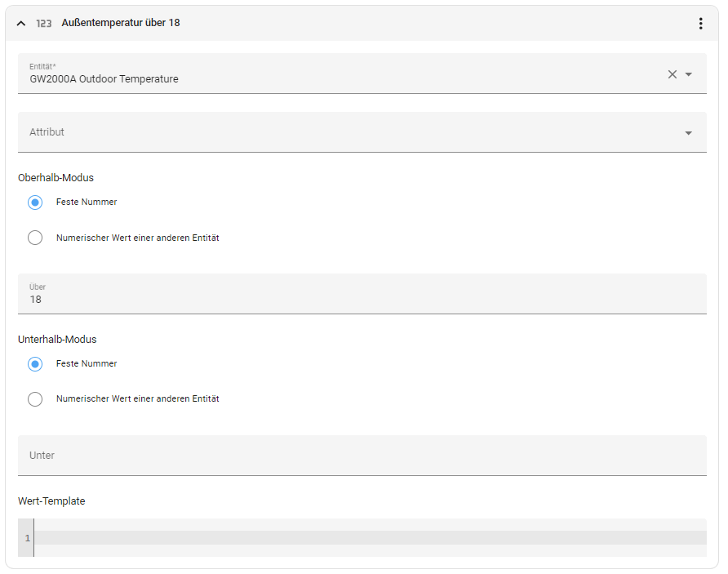This screenshot has height=574, width=728.
Task: Click the Oberhalb-Modus label
Action: point(55,177)
